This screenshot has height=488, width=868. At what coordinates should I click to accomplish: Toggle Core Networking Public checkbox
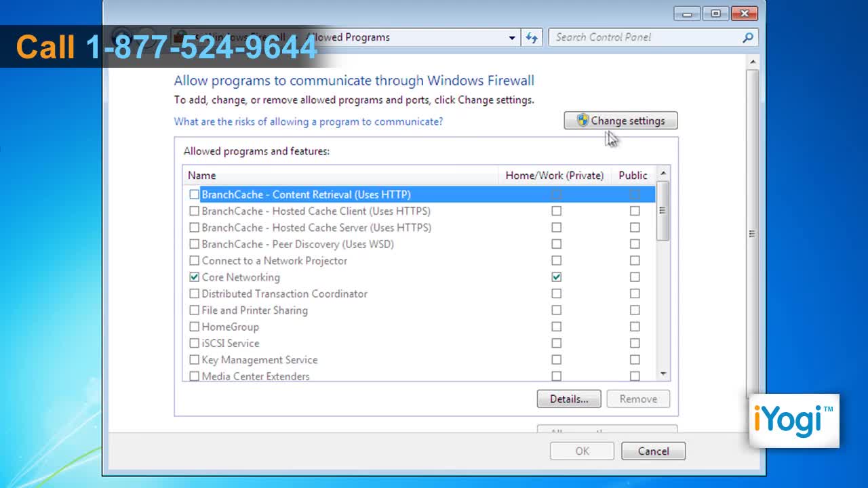coord(635,277)
